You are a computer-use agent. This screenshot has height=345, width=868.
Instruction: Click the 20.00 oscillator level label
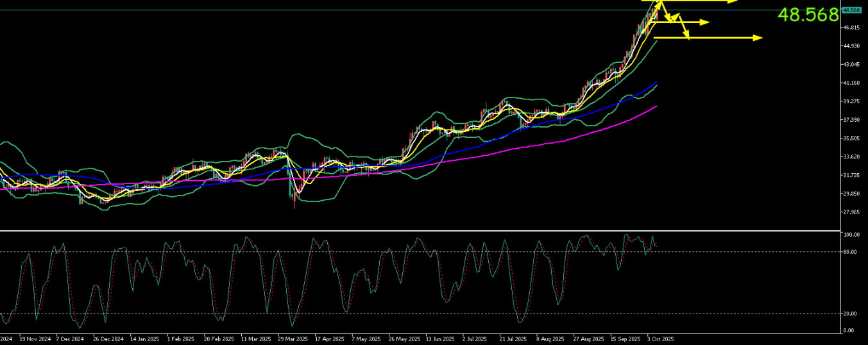pyautogui.click(x=850, y=314)
